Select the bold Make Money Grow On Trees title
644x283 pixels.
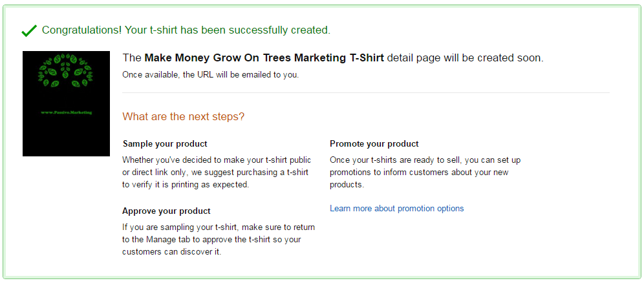(x=264, y=58)
